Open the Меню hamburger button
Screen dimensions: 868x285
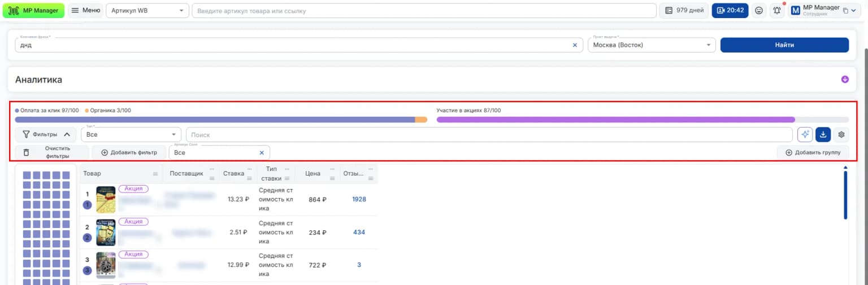pyautogui.click(x=86, y=10)
